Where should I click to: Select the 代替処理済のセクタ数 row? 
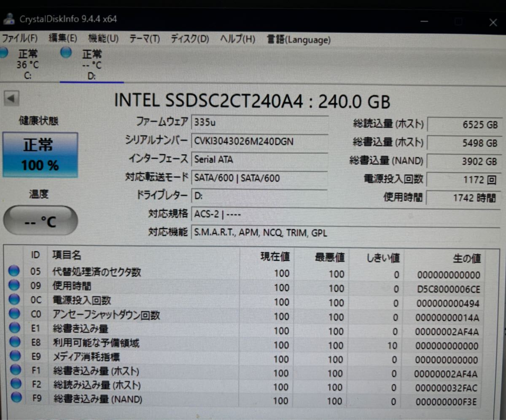pos(97,272)
